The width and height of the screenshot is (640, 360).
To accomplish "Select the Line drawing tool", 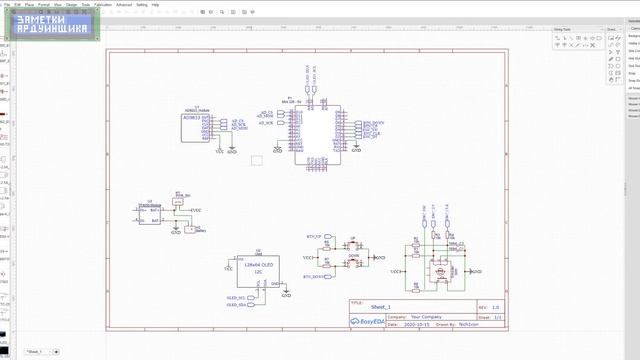I will coord(618,38).
